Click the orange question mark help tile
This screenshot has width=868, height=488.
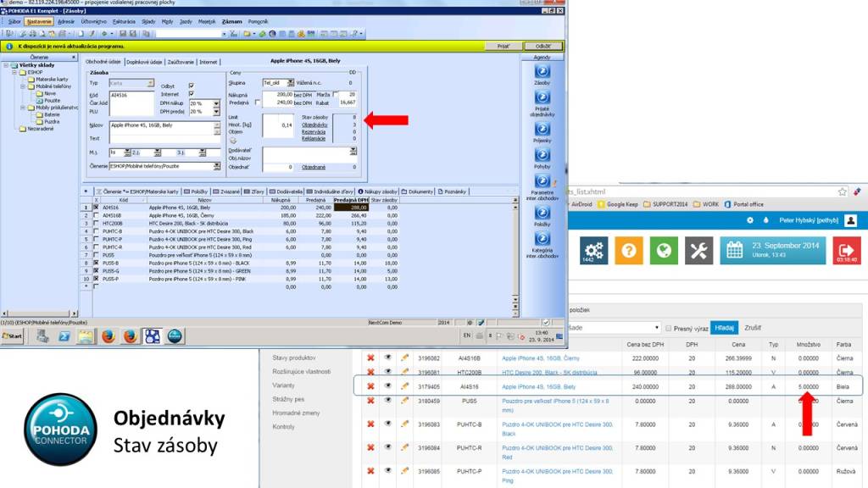629,250
